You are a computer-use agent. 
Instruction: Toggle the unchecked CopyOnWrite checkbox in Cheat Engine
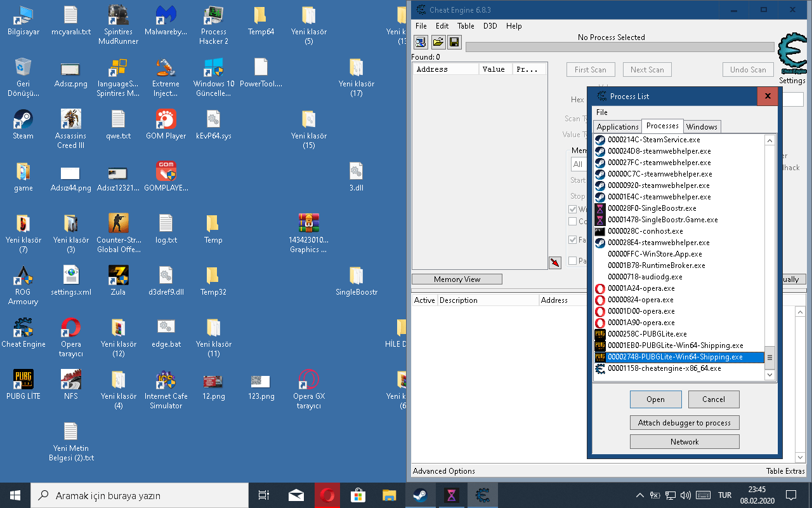point(573,222)
